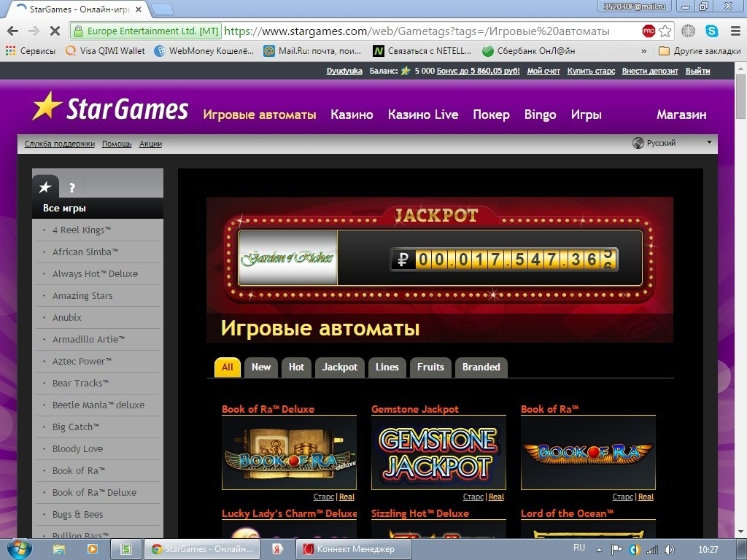747x560 pixels.
Task: Click the network signal tray icon
Action: [x=651, y=550]
